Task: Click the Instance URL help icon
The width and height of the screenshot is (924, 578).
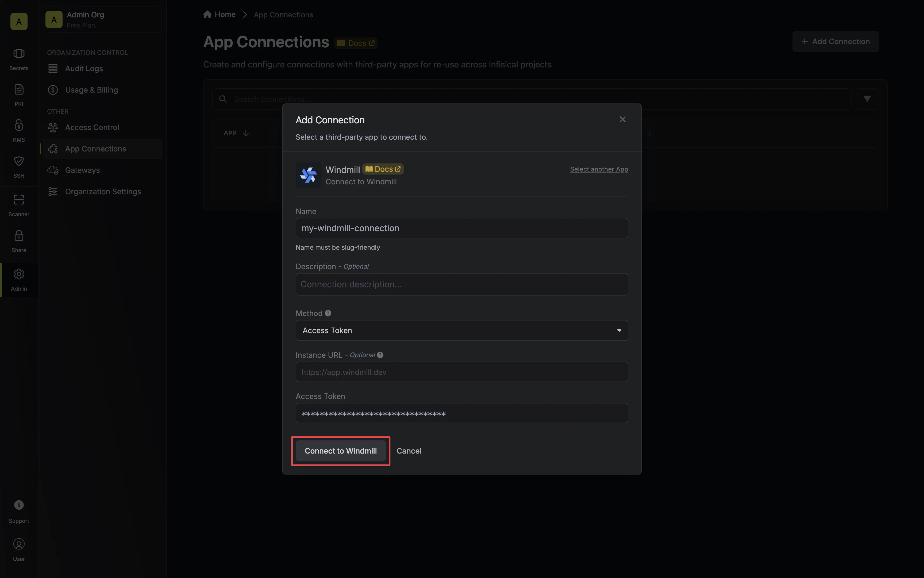Action: coord(380,355)
